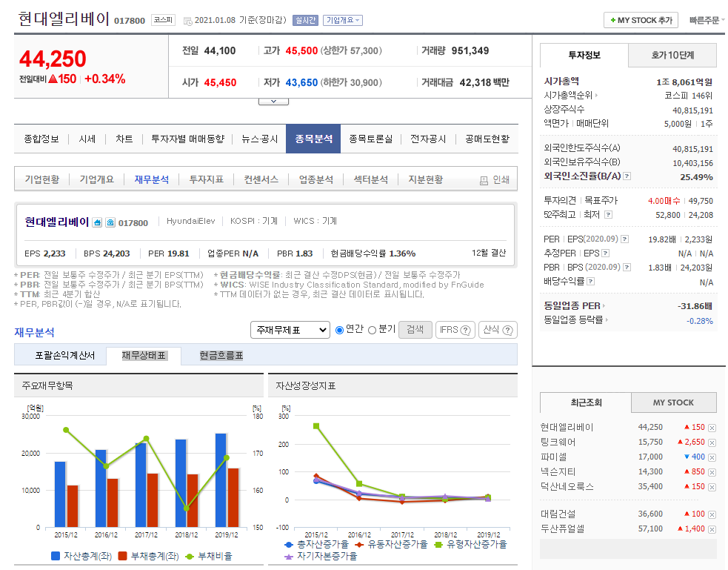
Task: Click the MY STOCK 추가 button
Action: pos(641,20)
